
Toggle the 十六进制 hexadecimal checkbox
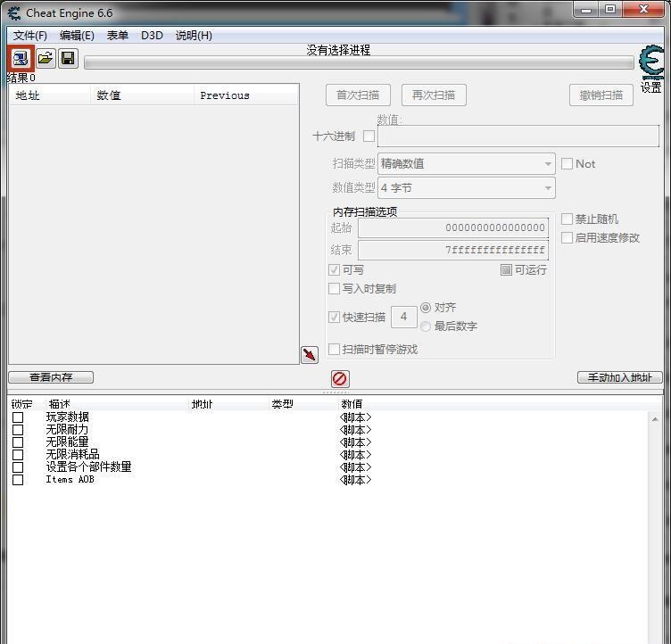(369, 136)
